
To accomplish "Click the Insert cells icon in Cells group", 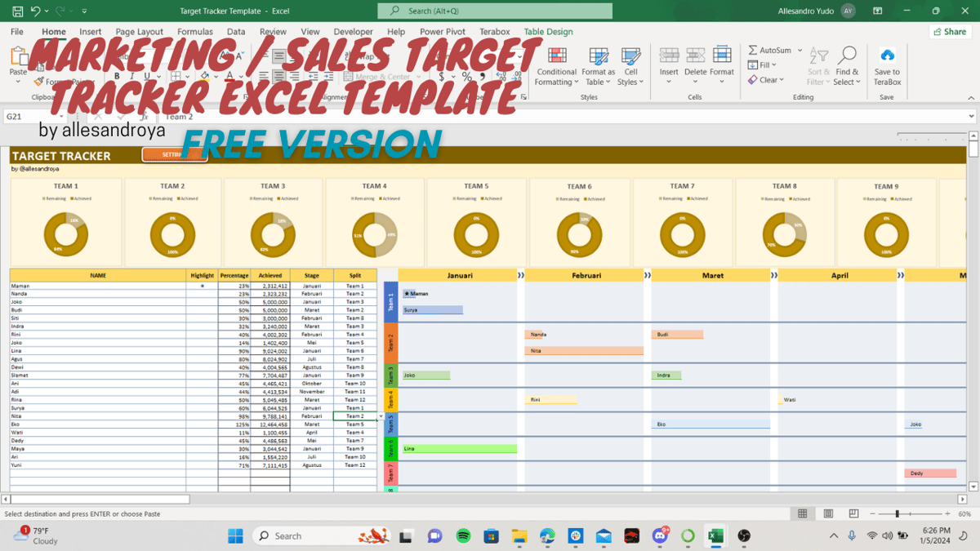I will click(x=669, y=56).
